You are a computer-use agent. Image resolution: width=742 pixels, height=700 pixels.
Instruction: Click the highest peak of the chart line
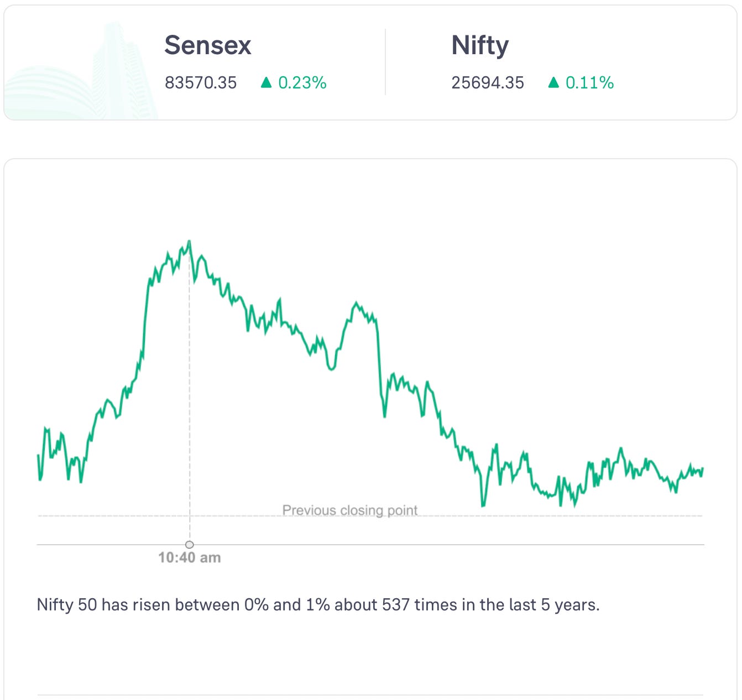pyautogui.click(x=189, y=242)
